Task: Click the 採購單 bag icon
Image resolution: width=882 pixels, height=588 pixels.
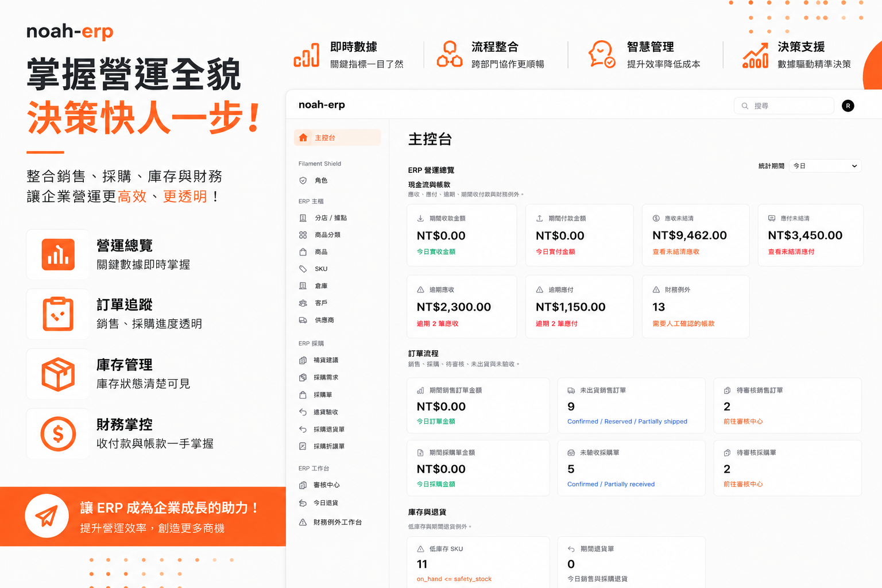Action: tap(303, 395)
